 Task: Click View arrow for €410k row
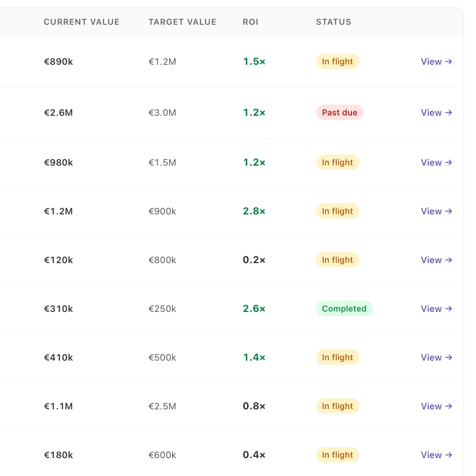click(x=436, y=358)
